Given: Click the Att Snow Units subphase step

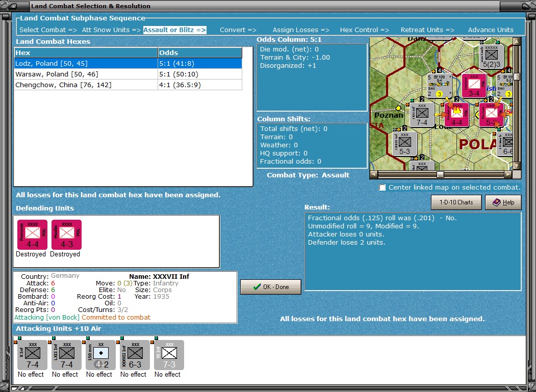Looking at the screenshot, I should tap(111, 30).
